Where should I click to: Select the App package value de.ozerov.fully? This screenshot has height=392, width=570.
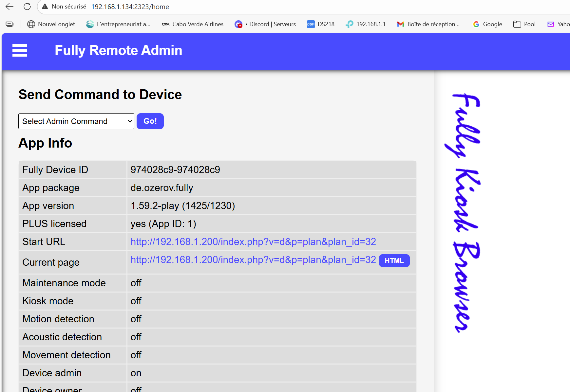click(x=162, y=188)
